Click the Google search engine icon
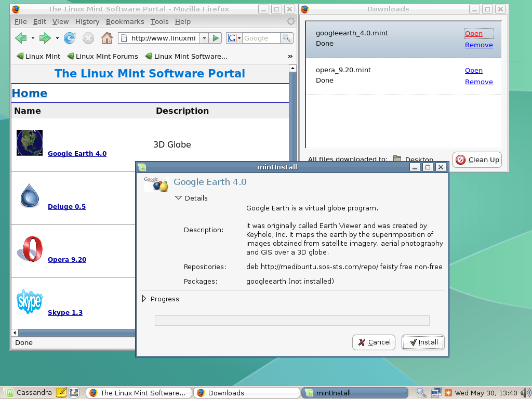 [x=232, y=38]
